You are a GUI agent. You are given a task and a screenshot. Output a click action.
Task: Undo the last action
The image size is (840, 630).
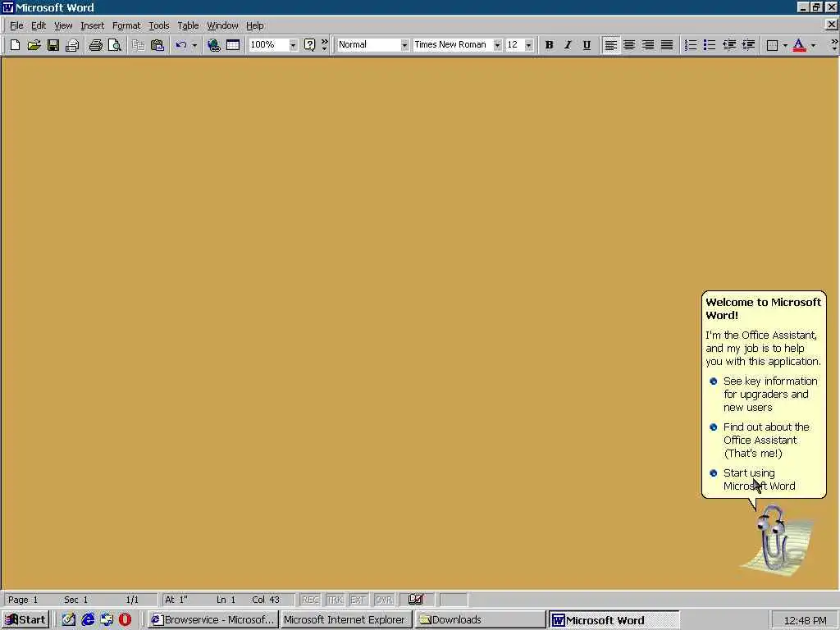tap(181, 45)
